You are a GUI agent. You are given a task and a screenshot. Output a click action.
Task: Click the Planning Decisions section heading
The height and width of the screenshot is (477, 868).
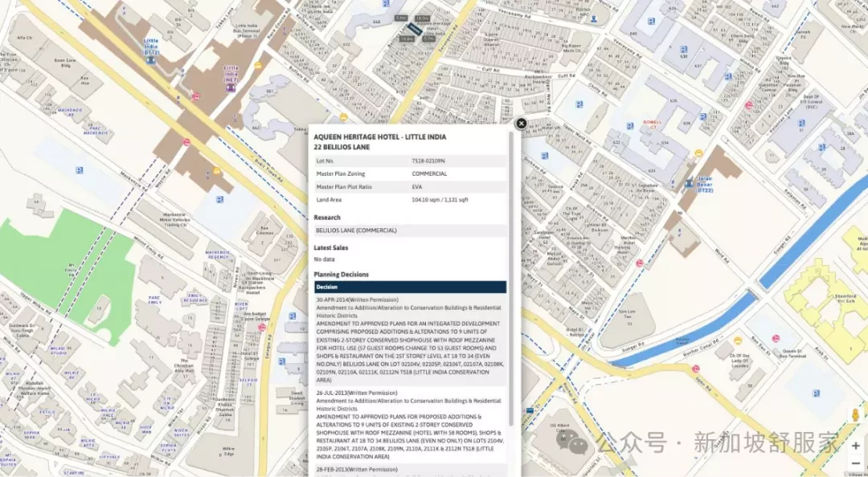341,275
